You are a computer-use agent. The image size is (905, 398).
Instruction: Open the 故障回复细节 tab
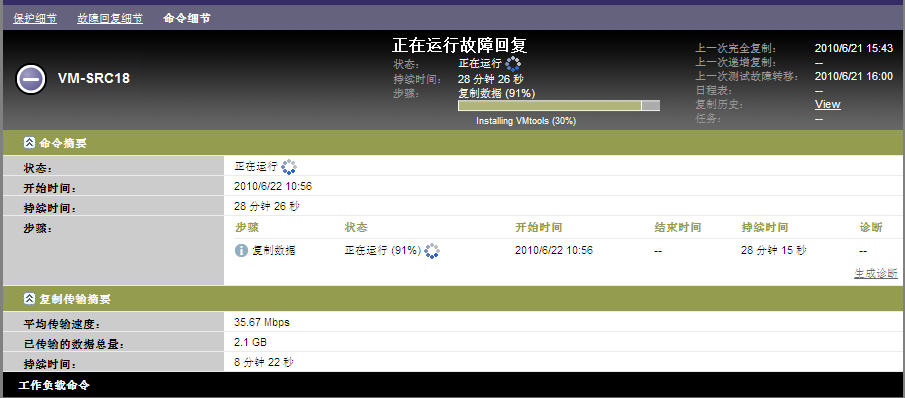(x=110, y=18)
